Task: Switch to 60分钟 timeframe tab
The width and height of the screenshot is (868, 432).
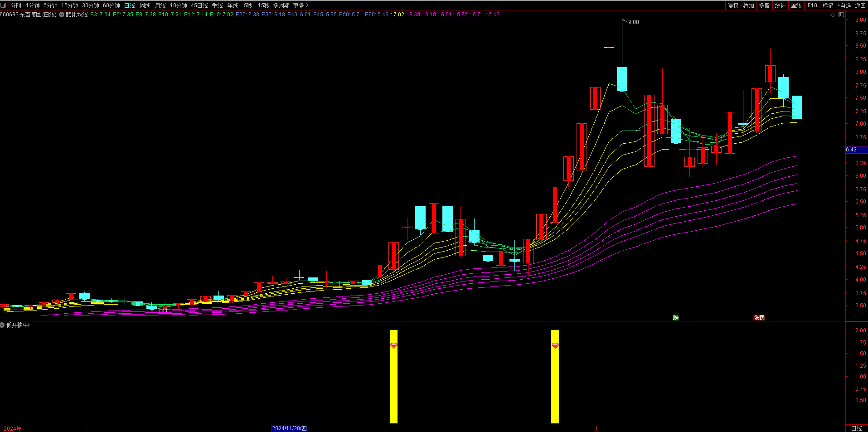Action: pyautogui.click(x=112, y=5)
